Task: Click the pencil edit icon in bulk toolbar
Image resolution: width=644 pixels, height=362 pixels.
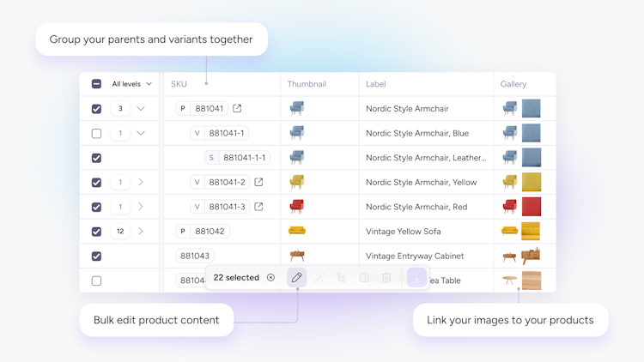Action: [296, 277]
